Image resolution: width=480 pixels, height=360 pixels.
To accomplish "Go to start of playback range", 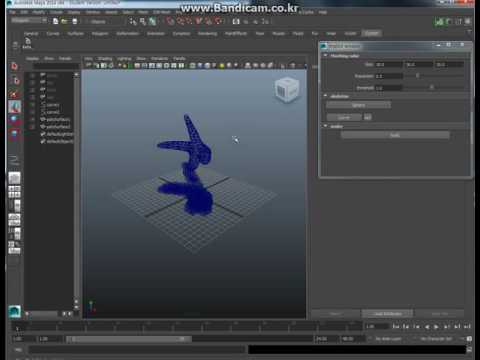I will [x=396, y=327].
